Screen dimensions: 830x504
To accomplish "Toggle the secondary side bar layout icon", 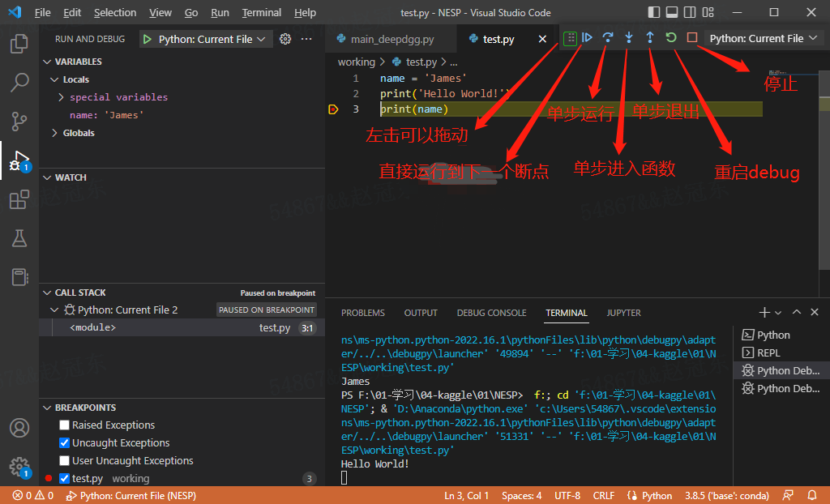I will [x=690, y=12].
